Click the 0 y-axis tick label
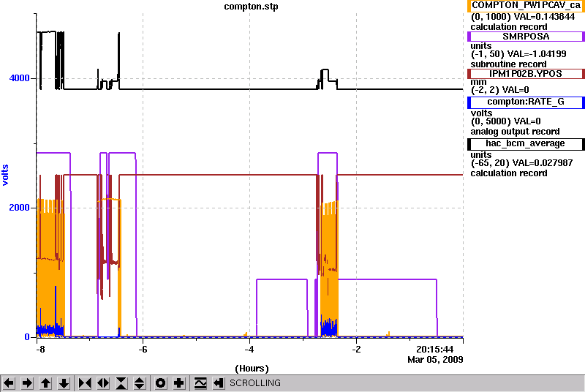Image resolution: width=585 pixels, height=392 pixels. (x=27, y=337)
